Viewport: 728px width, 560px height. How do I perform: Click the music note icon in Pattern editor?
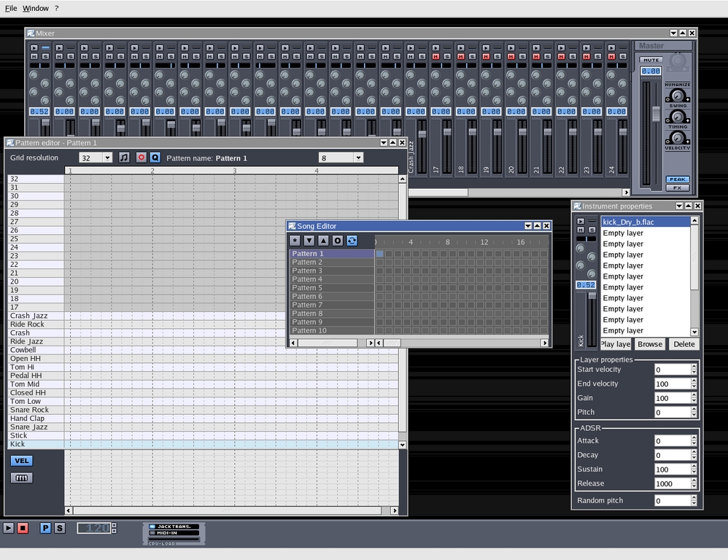124,157
